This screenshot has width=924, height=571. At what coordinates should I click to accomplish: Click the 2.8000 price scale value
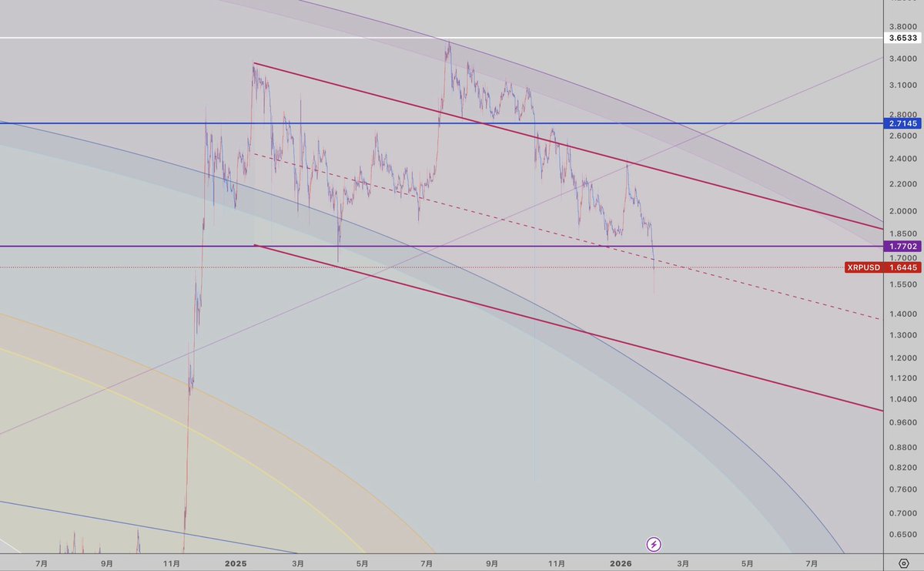point(902,114)
